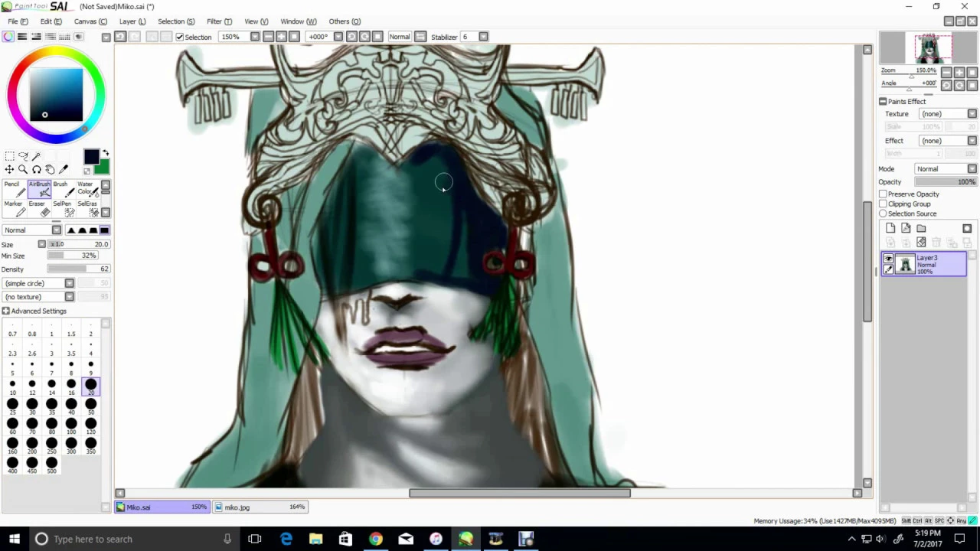Choose brush size 100 preset
The width and height of the screenshot is (980, 551).
click(71, 425)
